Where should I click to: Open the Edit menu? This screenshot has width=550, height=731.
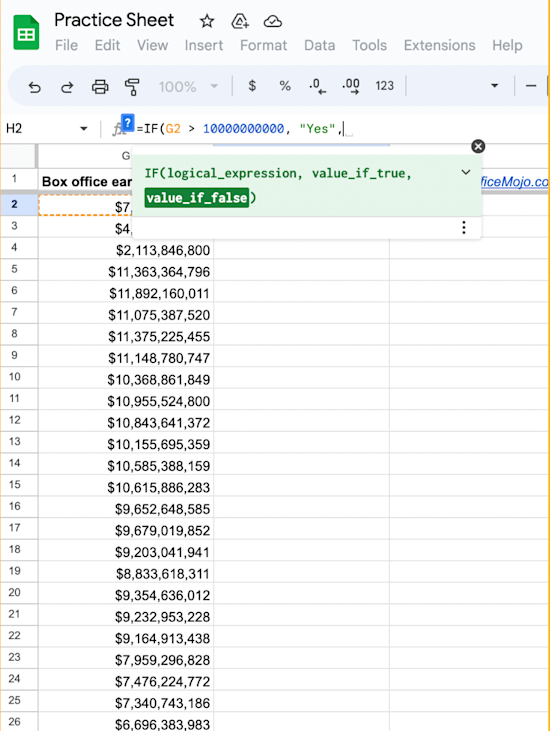tap(107, 45)
